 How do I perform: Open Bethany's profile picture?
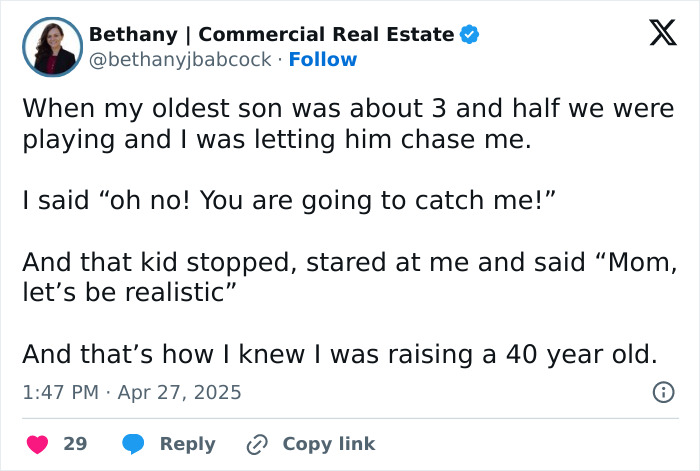pos(52,47)
